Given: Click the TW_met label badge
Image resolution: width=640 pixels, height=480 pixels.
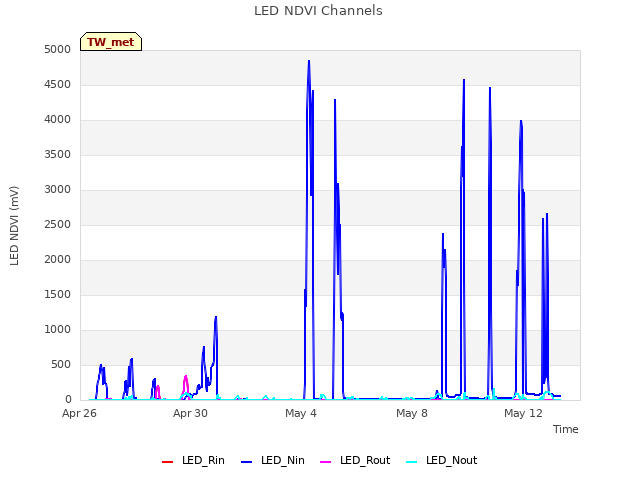Looking at the screenshot, I should [x=111, y=42].
